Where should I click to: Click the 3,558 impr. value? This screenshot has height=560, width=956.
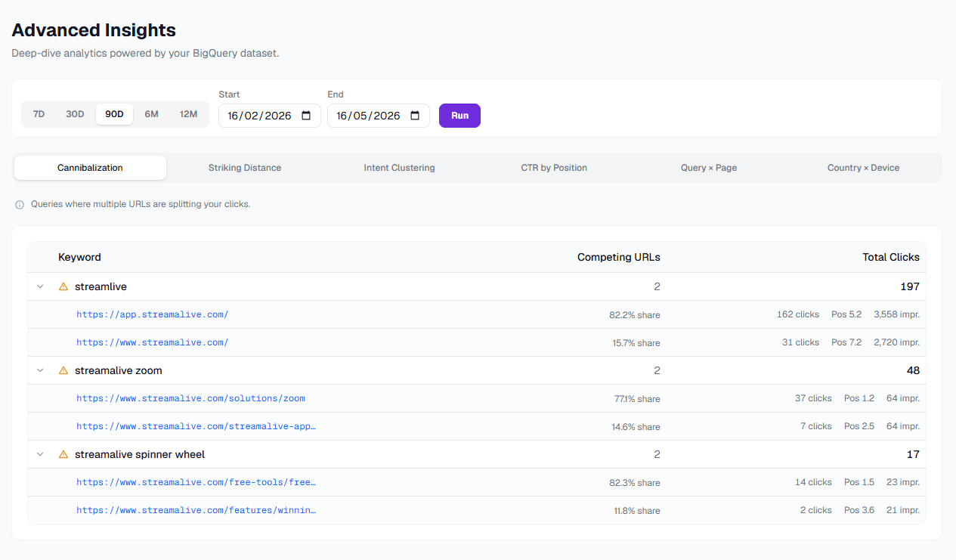tap(896, 314)
